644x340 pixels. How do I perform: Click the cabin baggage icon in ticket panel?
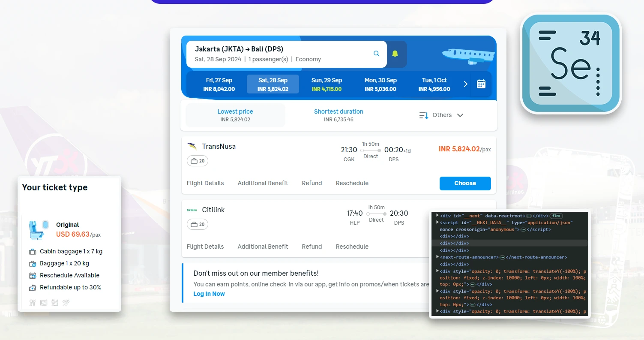click(33, 251)
